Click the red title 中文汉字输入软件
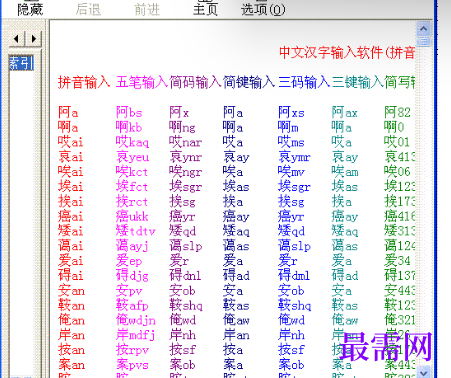The image size is (451, 378). (331, 53)
